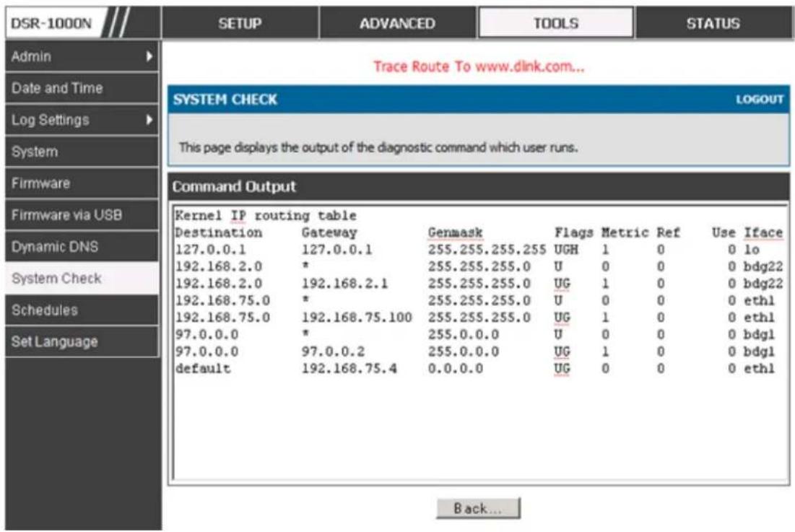Click the Trace Route To www.dlink.com text

[479, 66]
